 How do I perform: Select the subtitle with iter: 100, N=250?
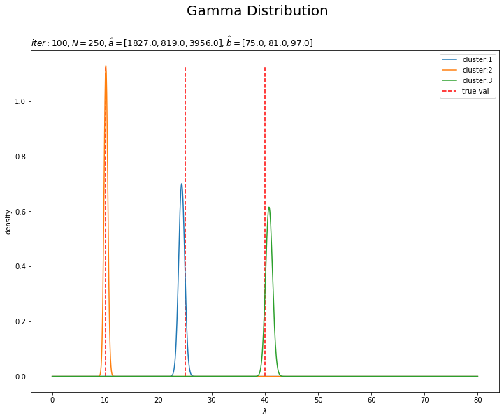[172, 43]
